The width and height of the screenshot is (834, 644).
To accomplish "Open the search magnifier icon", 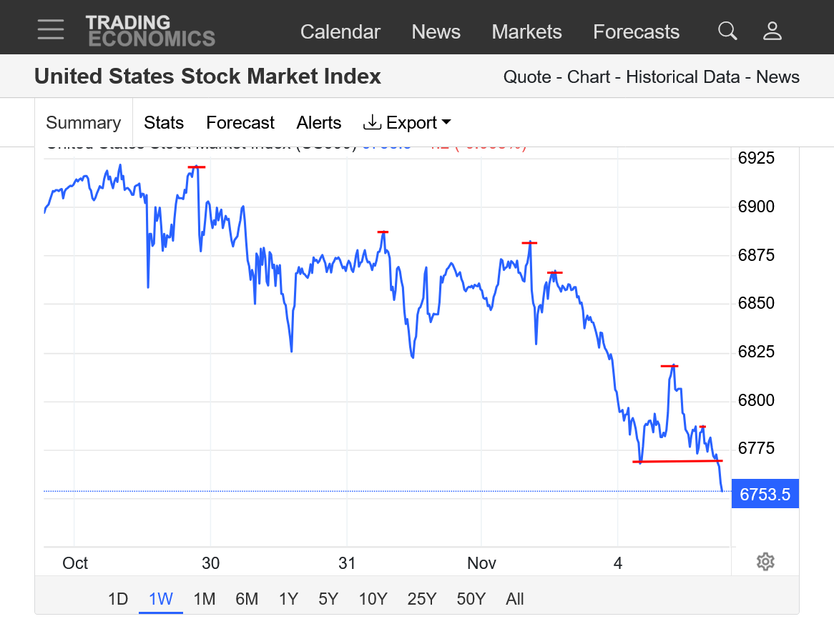I will click(727, 31).
